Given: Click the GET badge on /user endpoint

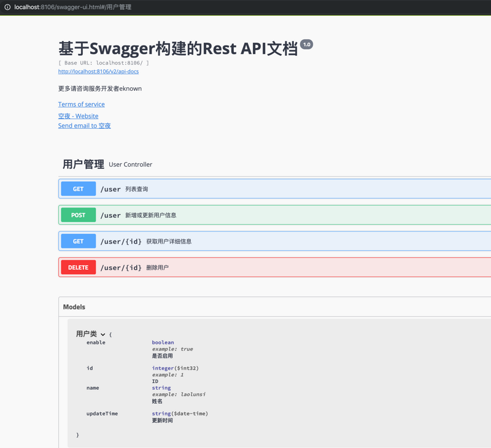Looking at the screenshot, I should (x=78, y=188).
